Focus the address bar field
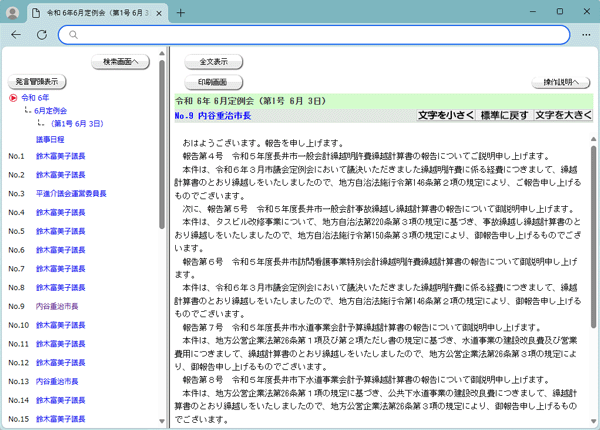The image size is (600, 430). click(314, 35)
